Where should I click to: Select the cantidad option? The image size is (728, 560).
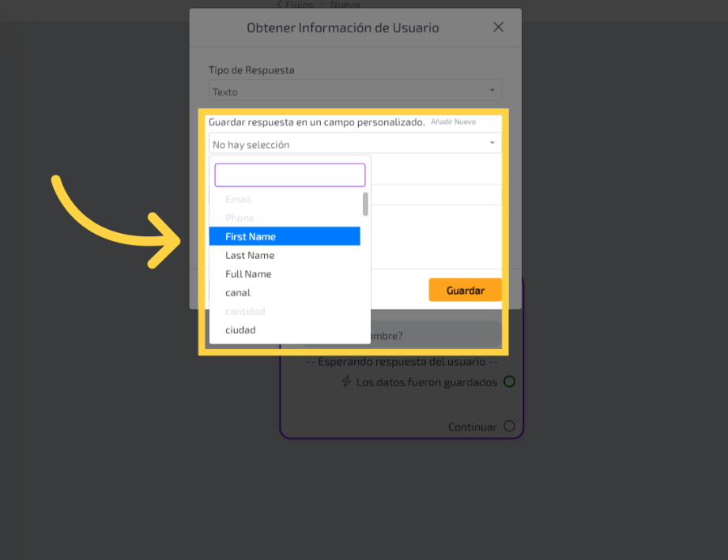coord(245,312)
